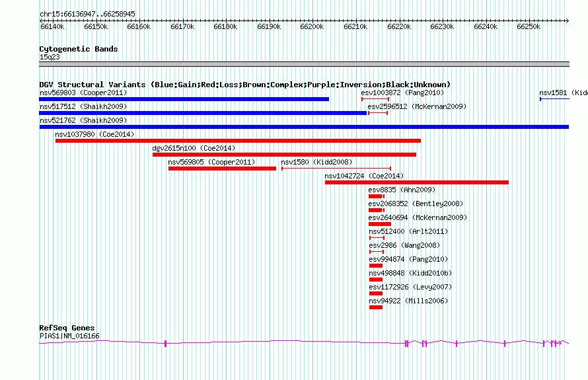Image resolution: width=588 pixels, height=380 pixels.
Task: Open esv994874 (Pang2010) variant label
Action: click(408, 259)
